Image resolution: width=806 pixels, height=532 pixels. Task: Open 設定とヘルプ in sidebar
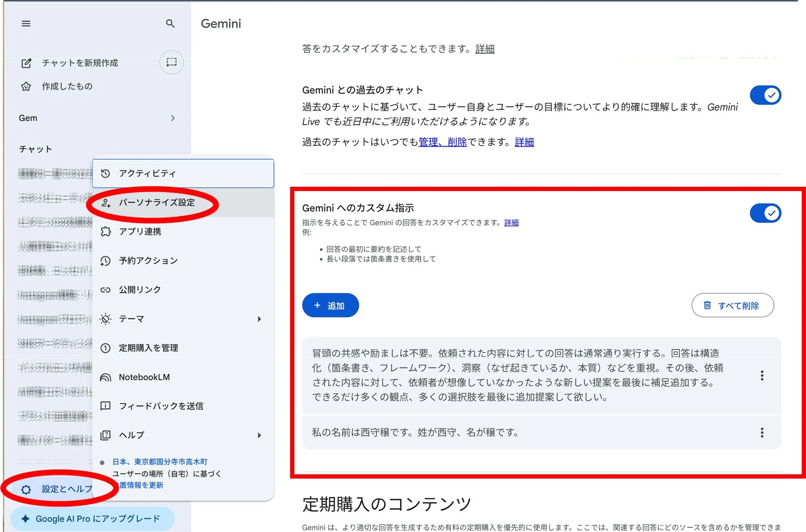click(x=57, y=489)
